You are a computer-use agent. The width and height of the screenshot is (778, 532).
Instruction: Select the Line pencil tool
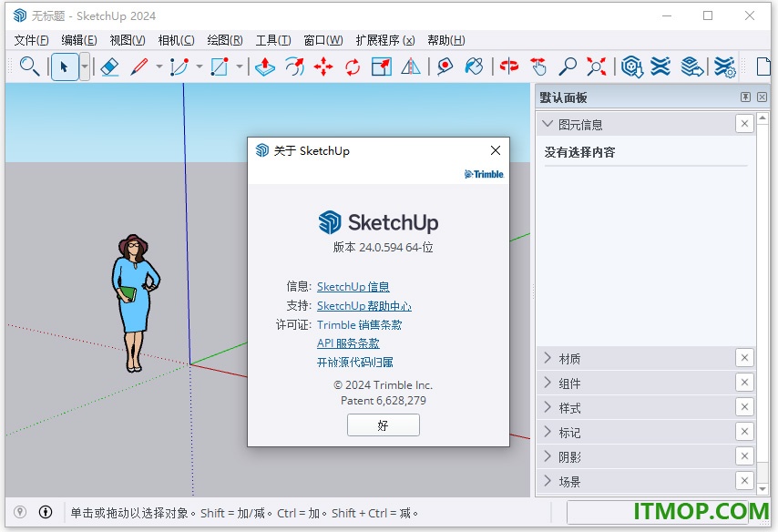[139, 66]
